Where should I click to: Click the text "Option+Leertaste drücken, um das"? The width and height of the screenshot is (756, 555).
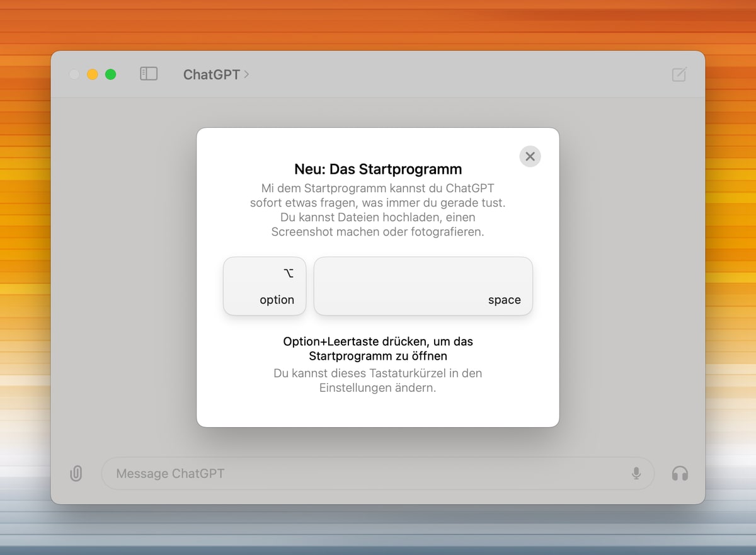click(x=378, y=341)
